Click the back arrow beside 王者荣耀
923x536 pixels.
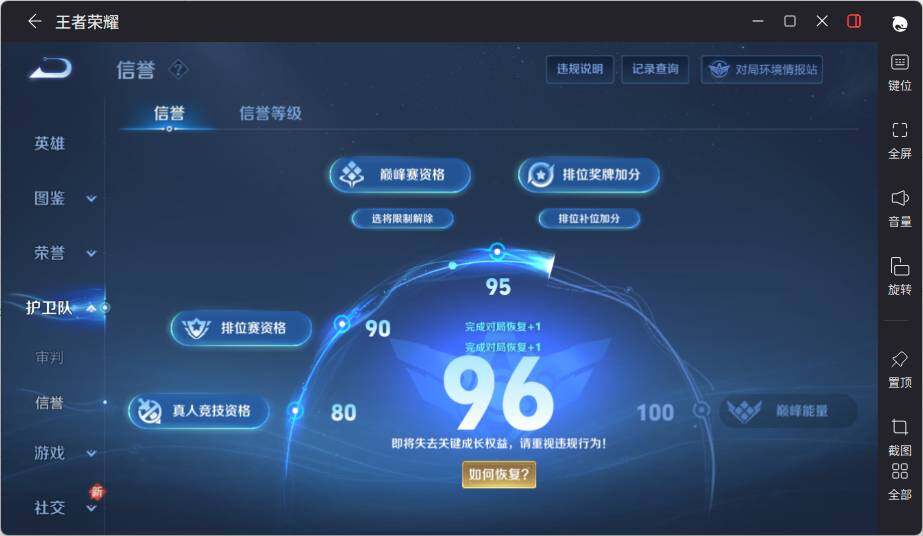point(34,22)
